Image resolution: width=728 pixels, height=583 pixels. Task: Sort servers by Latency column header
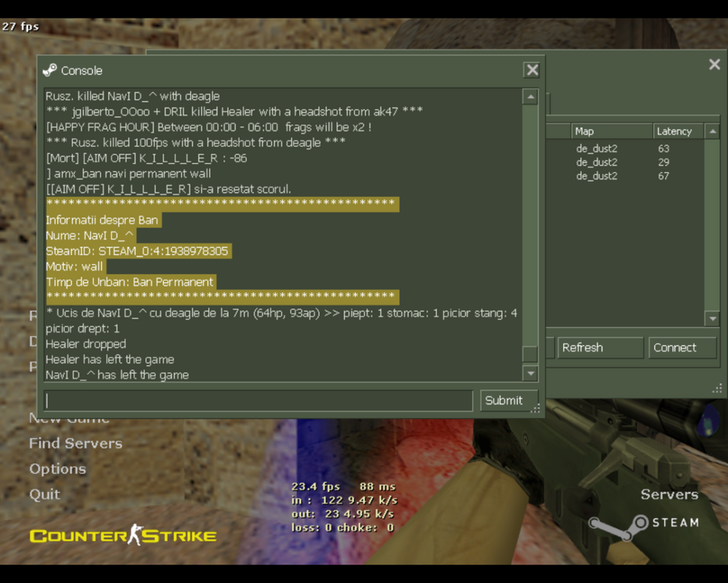point(676,131)
